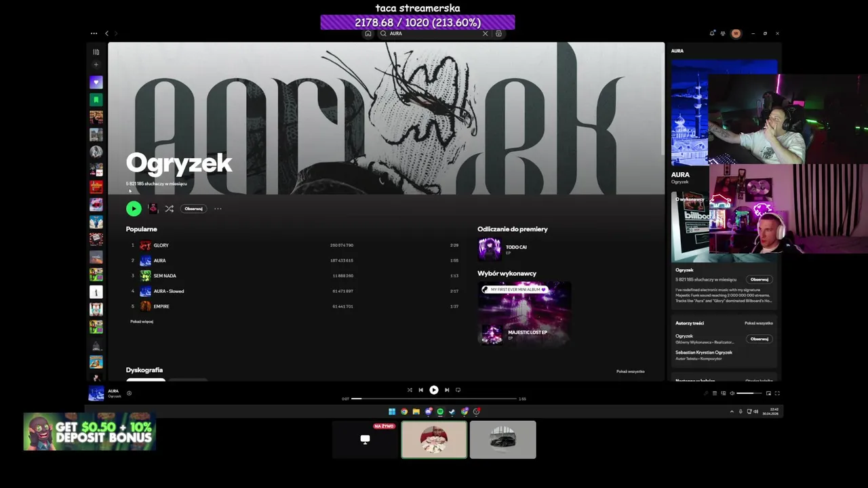This screenshot has width=868, height=488.
Task: Open the clock and date
Action: pos(770,411)
